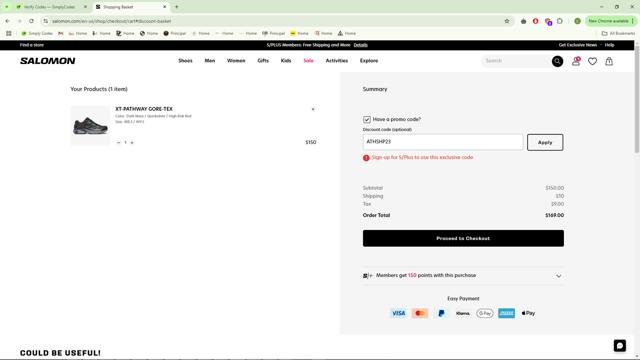Select the Visa payment logo

(x=398, y=313)
